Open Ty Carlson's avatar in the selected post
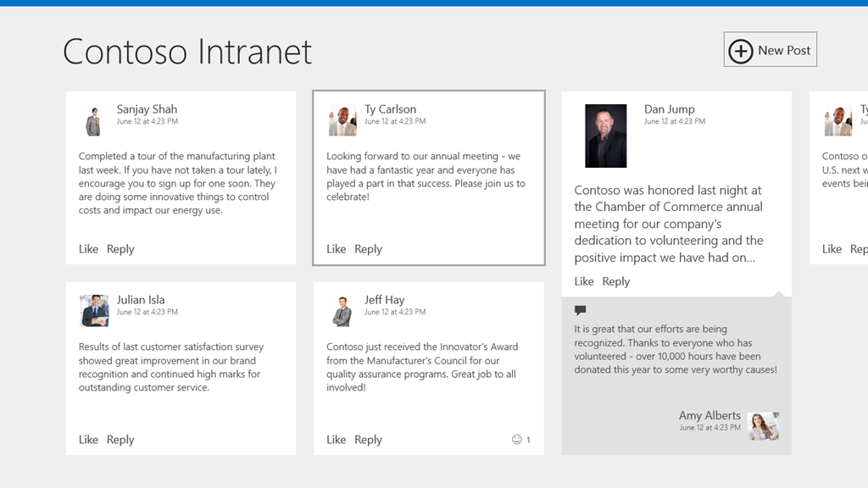 pos(342,121)
